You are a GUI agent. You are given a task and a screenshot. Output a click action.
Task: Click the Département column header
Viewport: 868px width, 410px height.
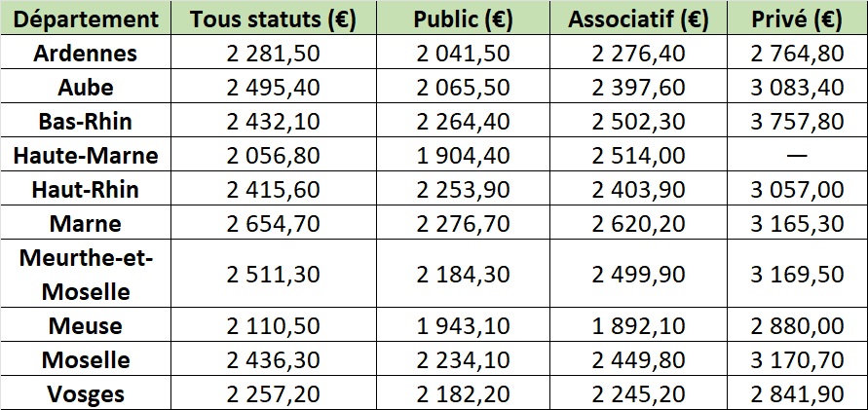(86, 19)
